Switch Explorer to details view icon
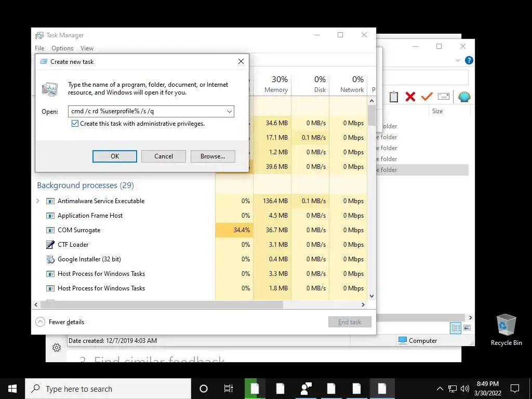The width and height of the screenshot is (532, 399). (456, 328)
